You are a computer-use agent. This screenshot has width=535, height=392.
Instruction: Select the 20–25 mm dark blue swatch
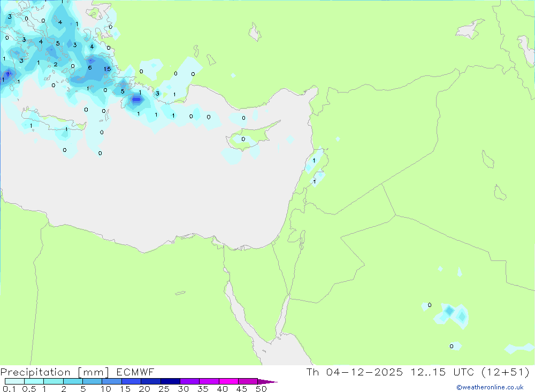(x=150, y=381)
